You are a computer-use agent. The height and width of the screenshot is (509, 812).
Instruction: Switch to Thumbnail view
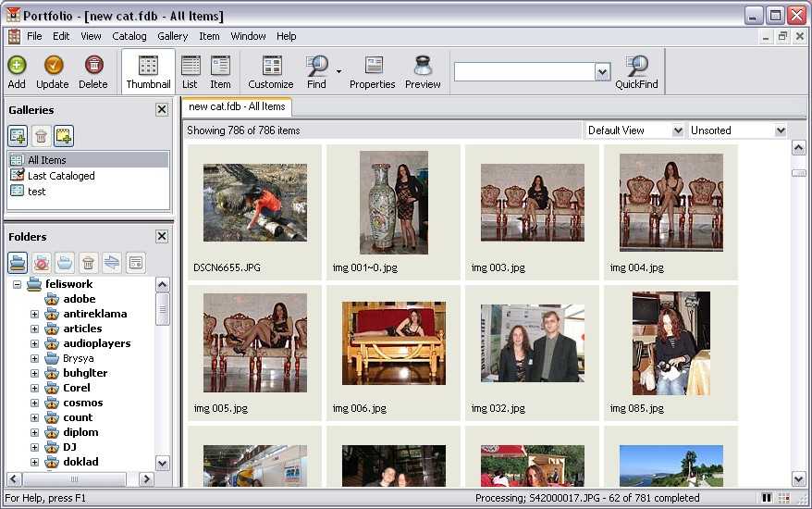pos(148,72)
